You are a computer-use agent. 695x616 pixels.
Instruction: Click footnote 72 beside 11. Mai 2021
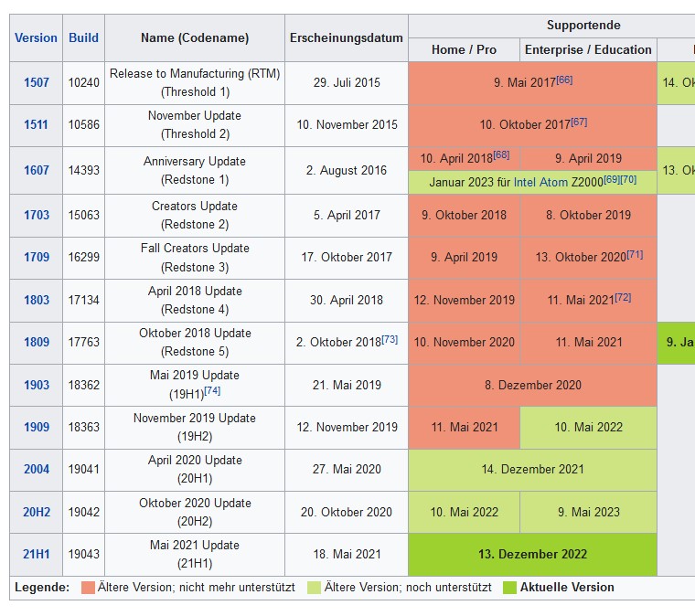tap(623, 297)
